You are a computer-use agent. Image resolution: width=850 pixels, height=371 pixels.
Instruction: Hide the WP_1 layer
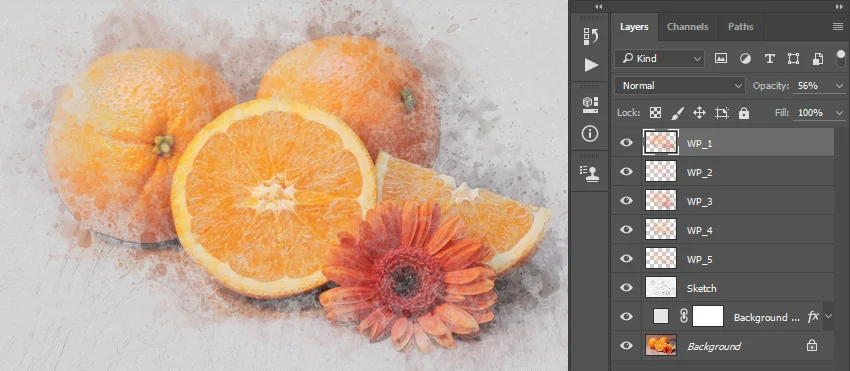click(626, 143)
